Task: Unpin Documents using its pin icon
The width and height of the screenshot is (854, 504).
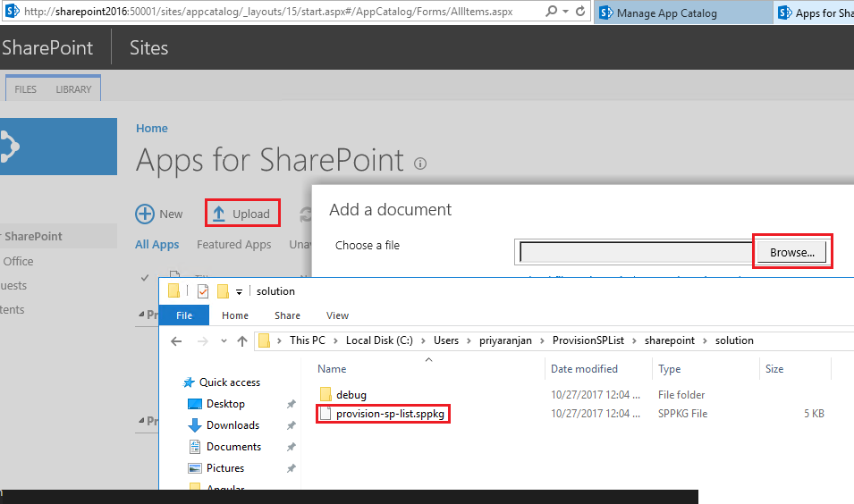Action: click(292, 447)
